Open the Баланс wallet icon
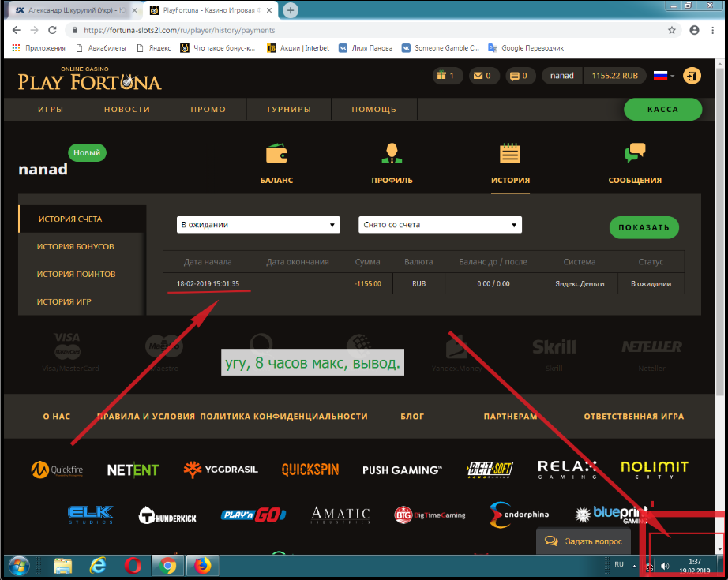 [x=276, y=154]
